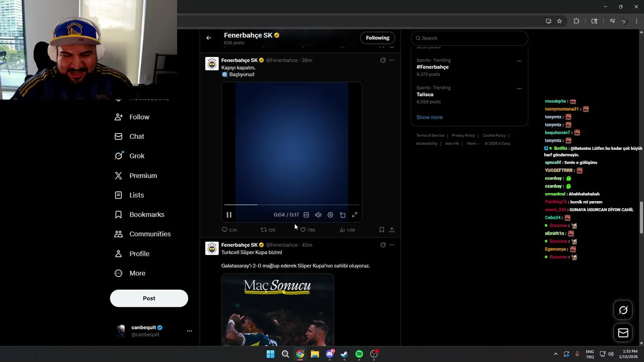Click the Following button on the profile header

pos(377,38)
